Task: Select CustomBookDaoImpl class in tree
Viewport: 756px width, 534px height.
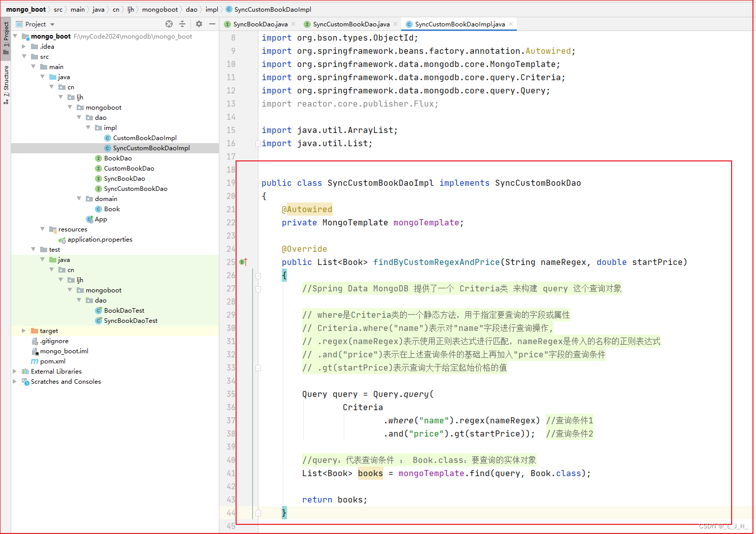Action: click(x=140, y=138)
